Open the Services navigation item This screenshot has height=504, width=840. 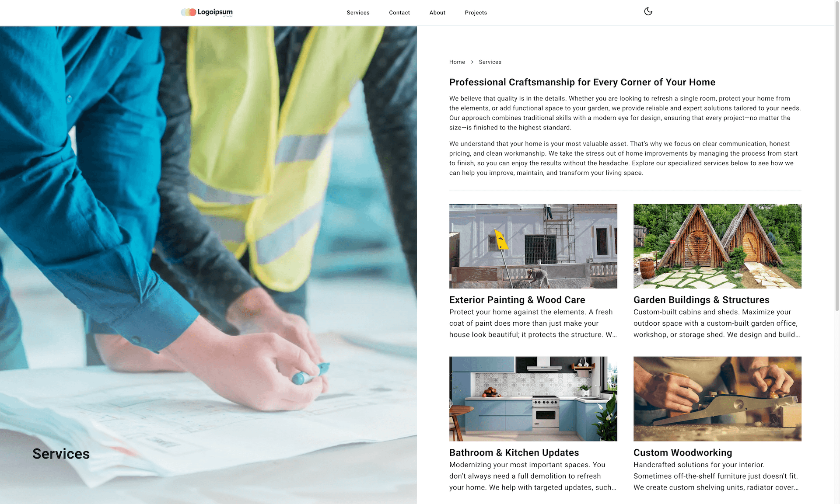[358, 13]
